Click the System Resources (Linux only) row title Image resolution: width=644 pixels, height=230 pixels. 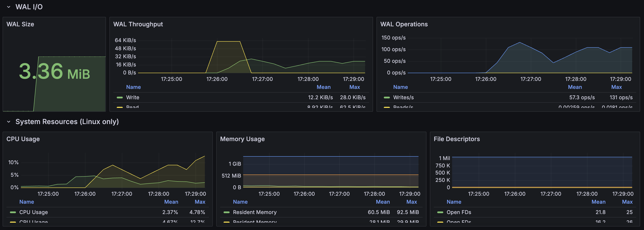pyautogui.click(x=67, y=122)
